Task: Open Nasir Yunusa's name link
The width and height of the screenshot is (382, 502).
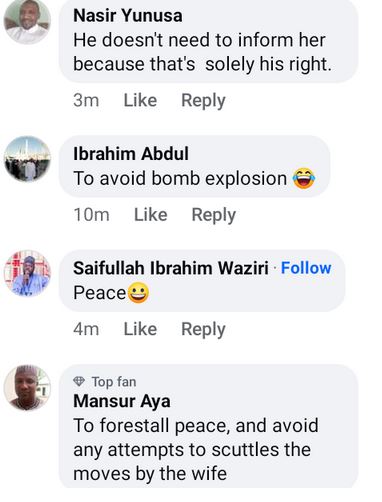Action: (128, 16)
